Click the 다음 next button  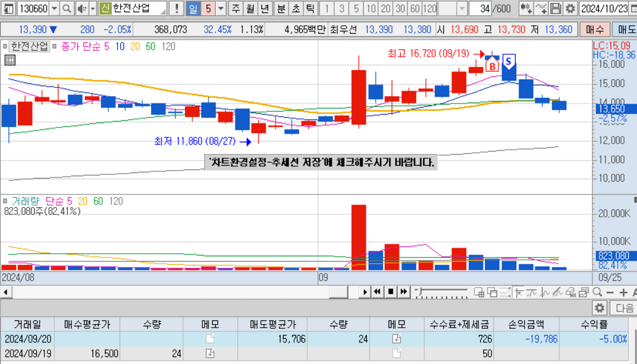click(x=623, y=308)
